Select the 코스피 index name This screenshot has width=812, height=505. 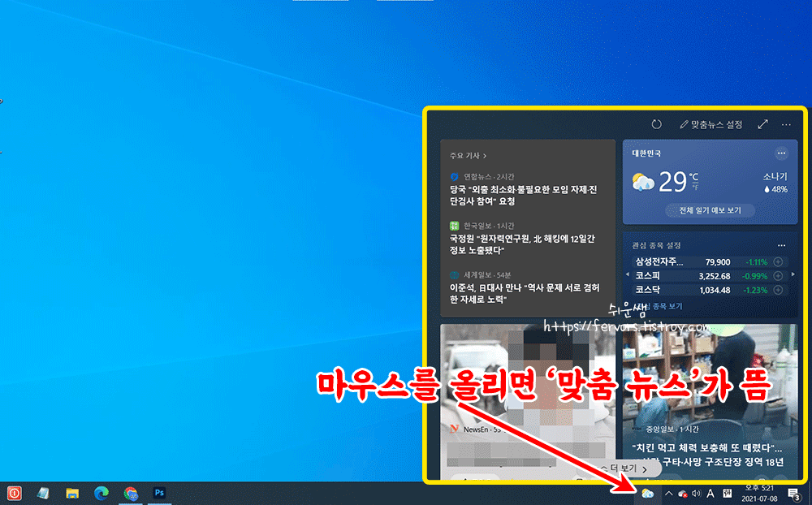point(647,276)
